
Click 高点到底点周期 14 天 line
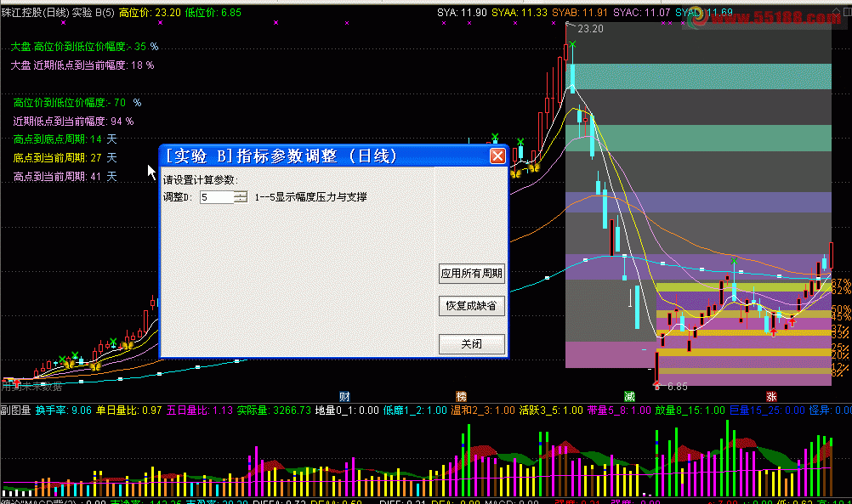[x=65, y=139]
